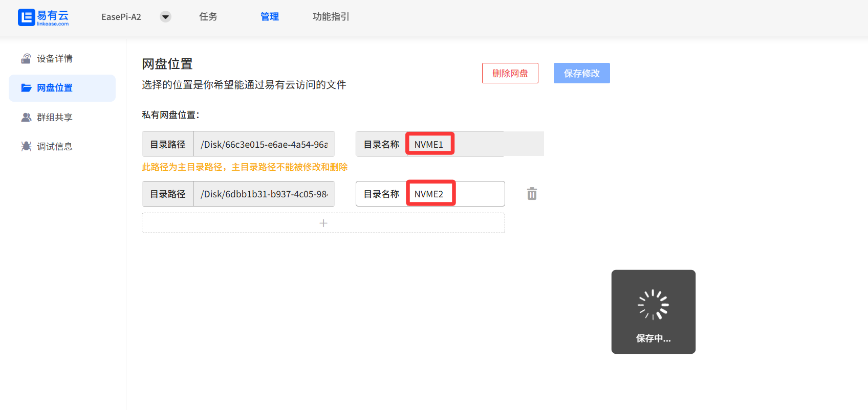Click the first /Disk/66c3e015 path field
This screenshot has width=868, height=410.
(264, 144)
